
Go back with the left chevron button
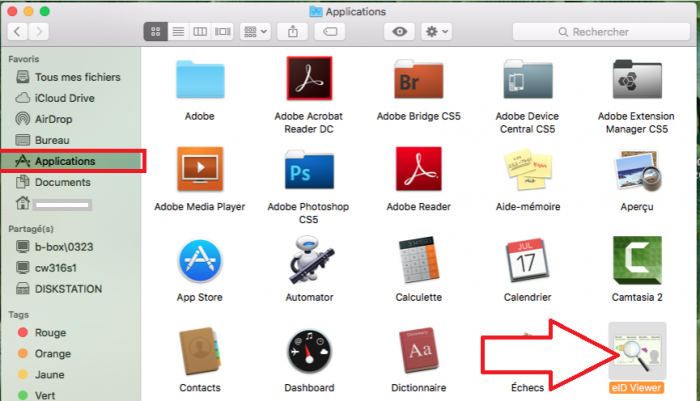click(17, 31)
